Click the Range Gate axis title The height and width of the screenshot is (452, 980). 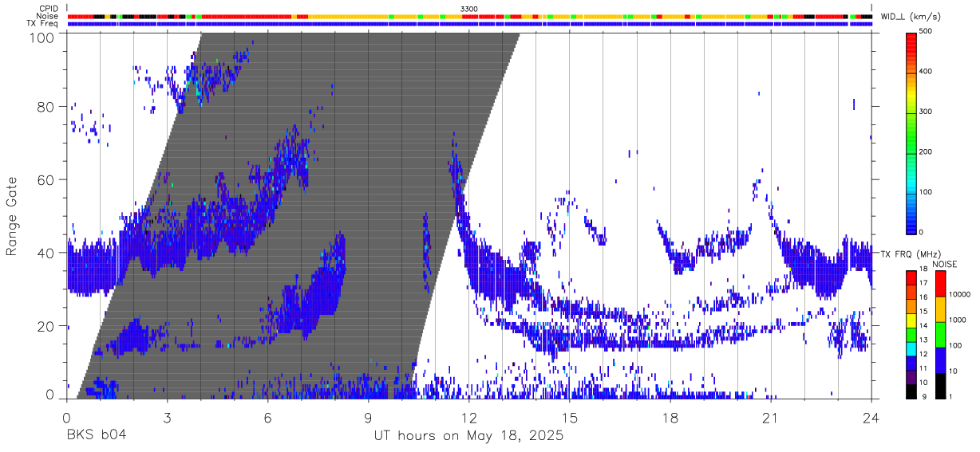[12, 216]
